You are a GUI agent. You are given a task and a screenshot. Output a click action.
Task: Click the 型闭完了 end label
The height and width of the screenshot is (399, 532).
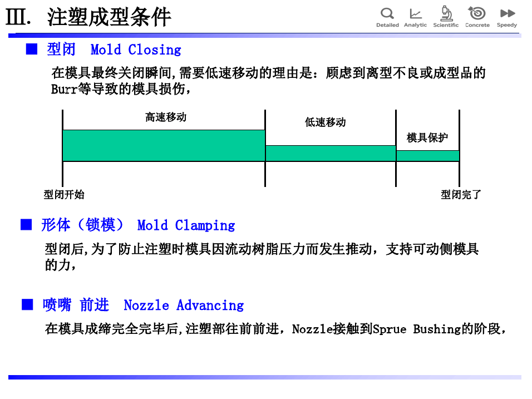click(x=461, y=194)
